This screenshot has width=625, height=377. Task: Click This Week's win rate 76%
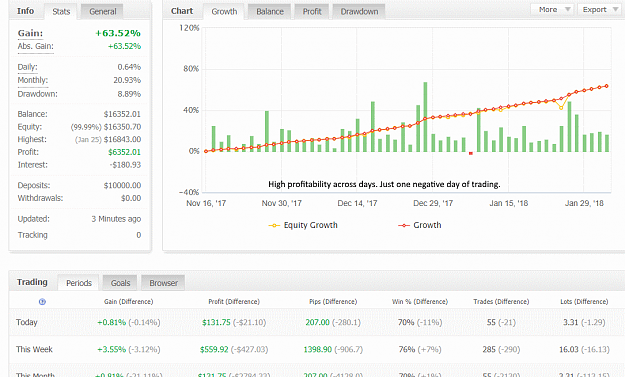[407, 350]
